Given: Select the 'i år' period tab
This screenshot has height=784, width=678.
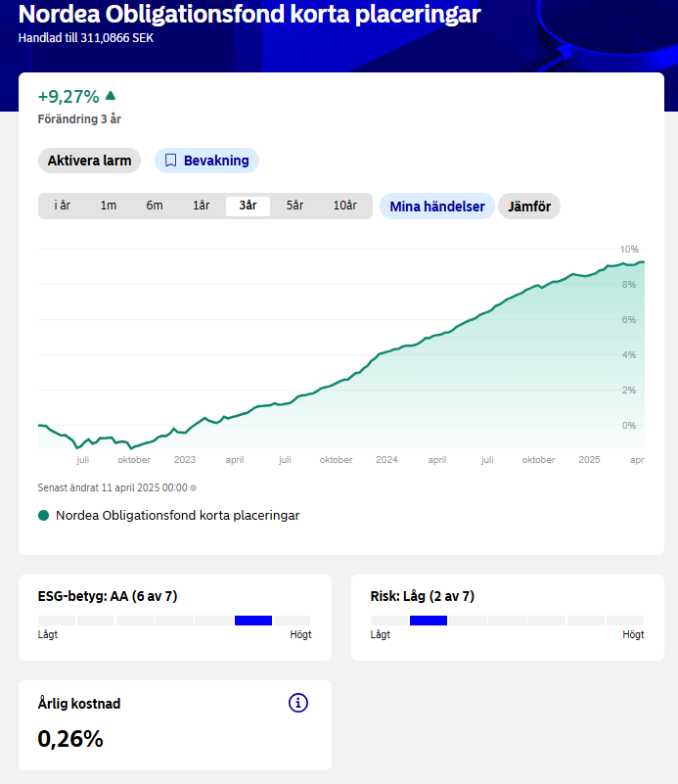Looking at the screenshot, I should tap(63, 206).
